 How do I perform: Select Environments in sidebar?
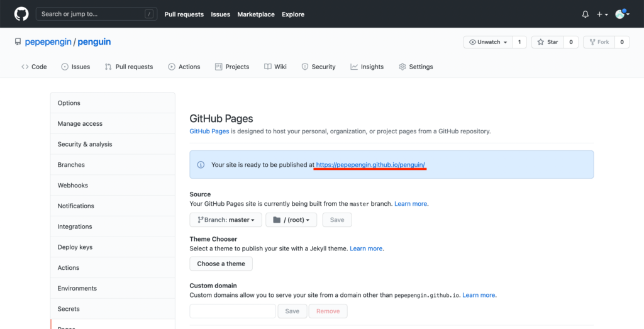113,288
